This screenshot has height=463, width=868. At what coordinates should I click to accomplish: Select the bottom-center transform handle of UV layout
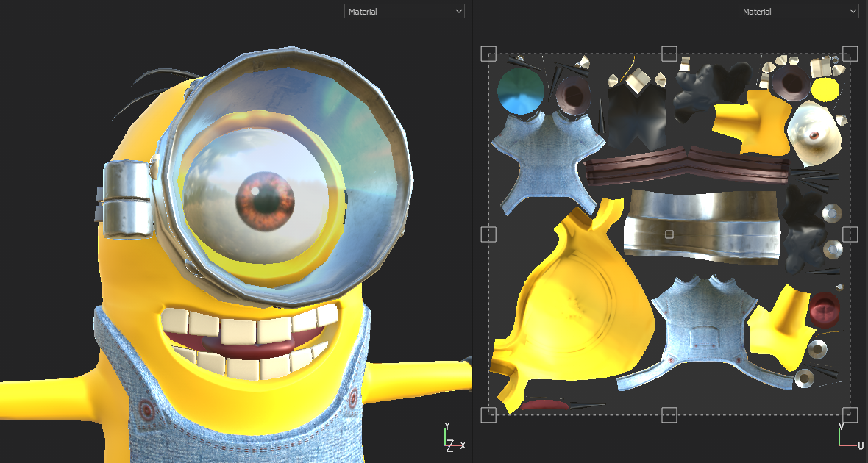pyautogui.click(x=669, y=414)
